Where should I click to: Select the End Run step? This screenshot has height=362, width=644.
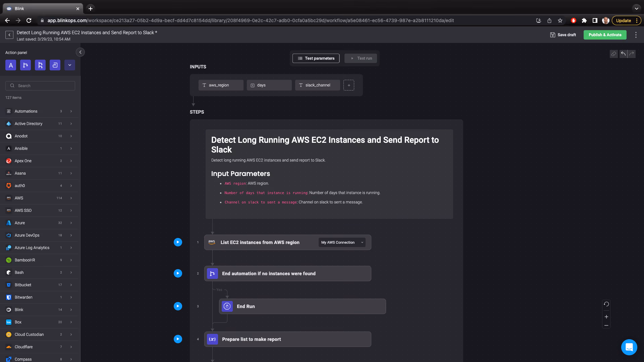(x=302, y=306)
